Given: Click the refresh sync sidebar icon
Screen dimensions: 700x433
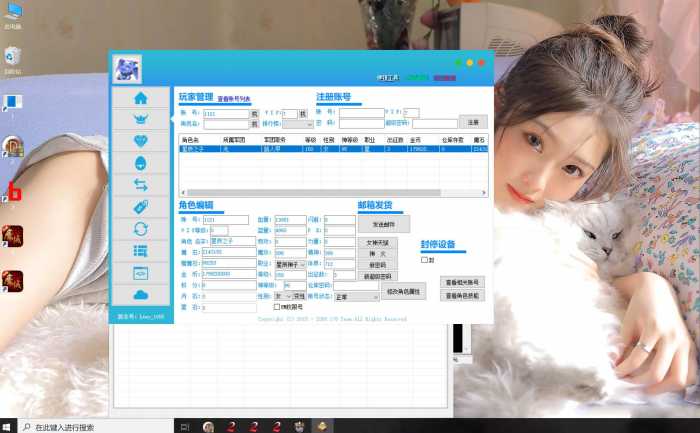Looking at the screenshot, I should click(140, 229).
